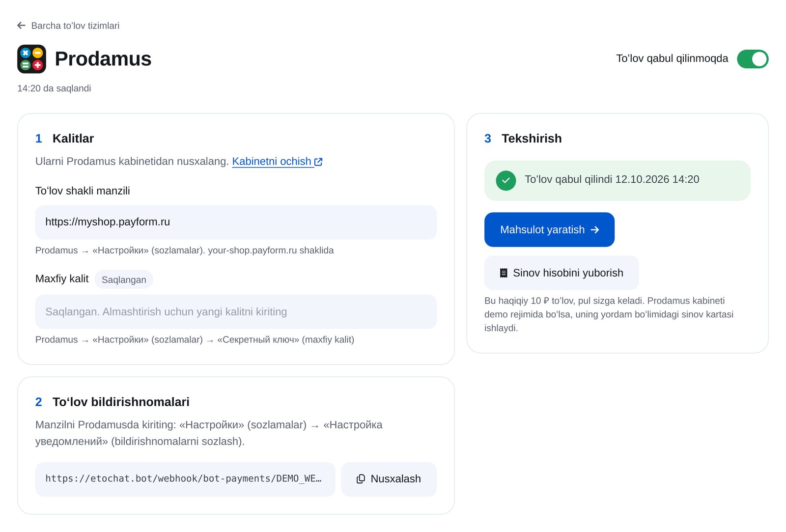Screen dimensions: 786x532
Task: Focus the Maxfiy kalit input field
Action: 236,312
